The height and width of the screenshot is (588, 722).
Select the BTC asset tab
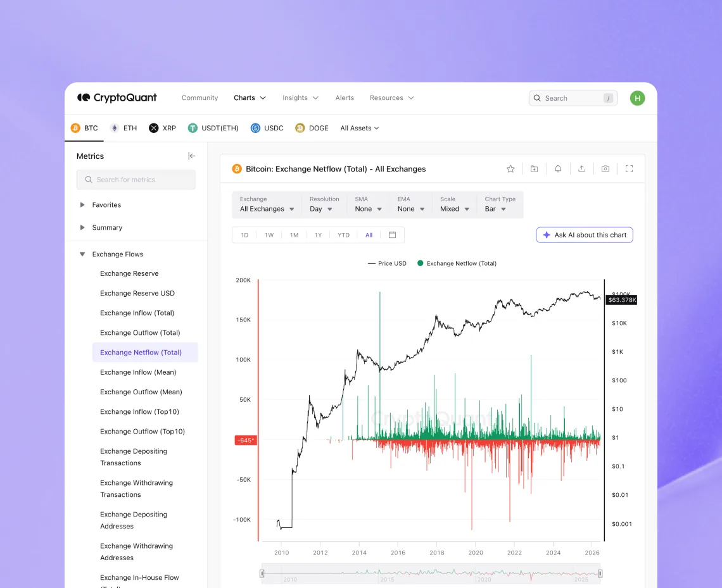(x=84, y=128)
